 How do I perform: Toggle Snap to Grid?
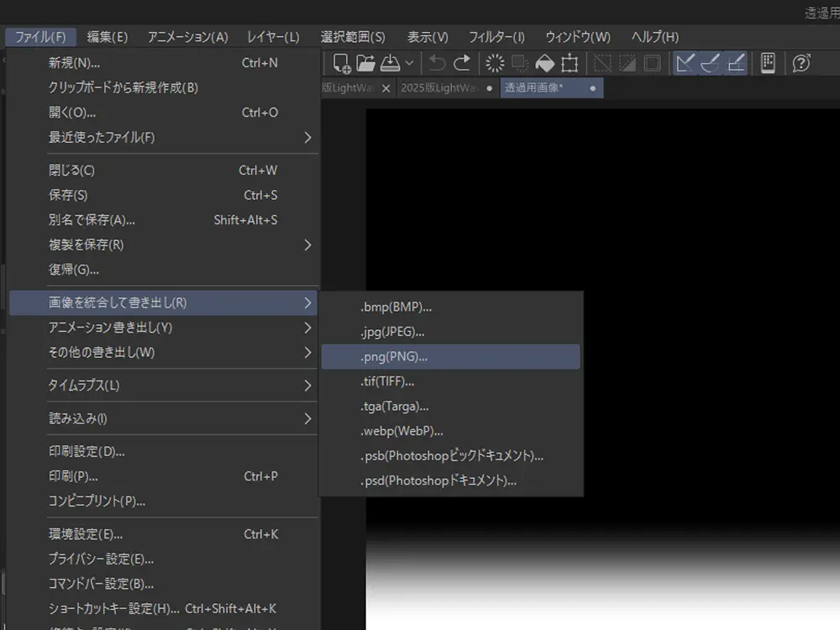point(736,63)
